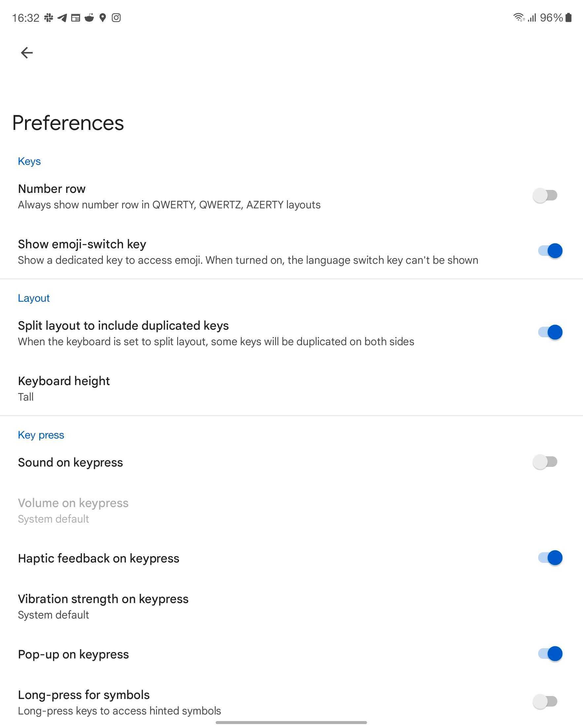Enable the Number row toggle

(545, 195)
